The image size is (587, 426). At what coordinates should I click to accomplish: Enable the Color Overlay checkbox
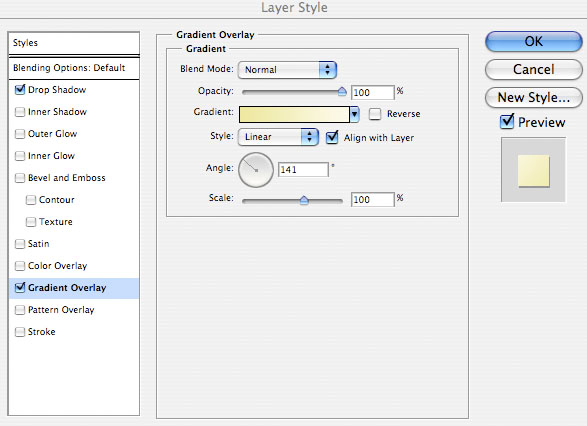pyautogui.click(x=20, y=266)
